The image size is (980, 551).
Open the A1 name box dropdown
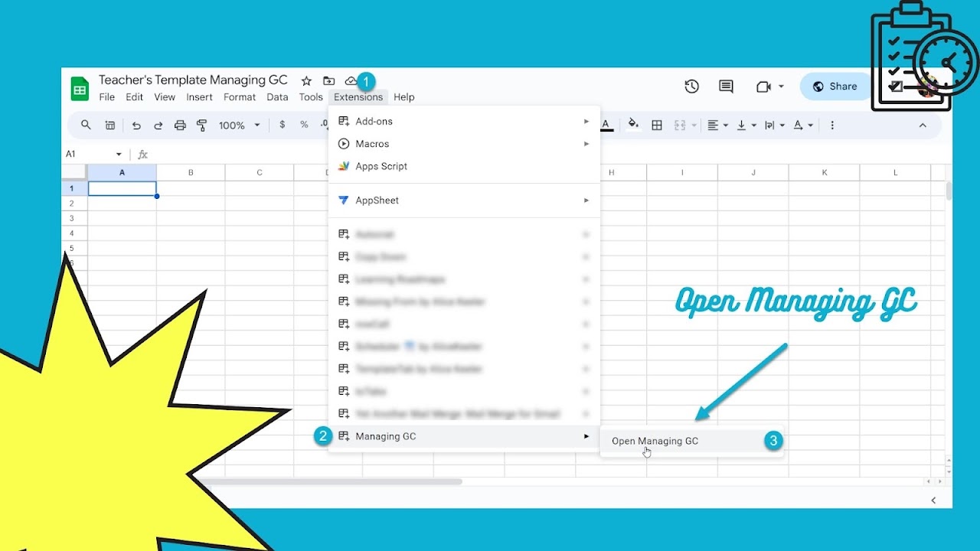[x=119, y=155]
